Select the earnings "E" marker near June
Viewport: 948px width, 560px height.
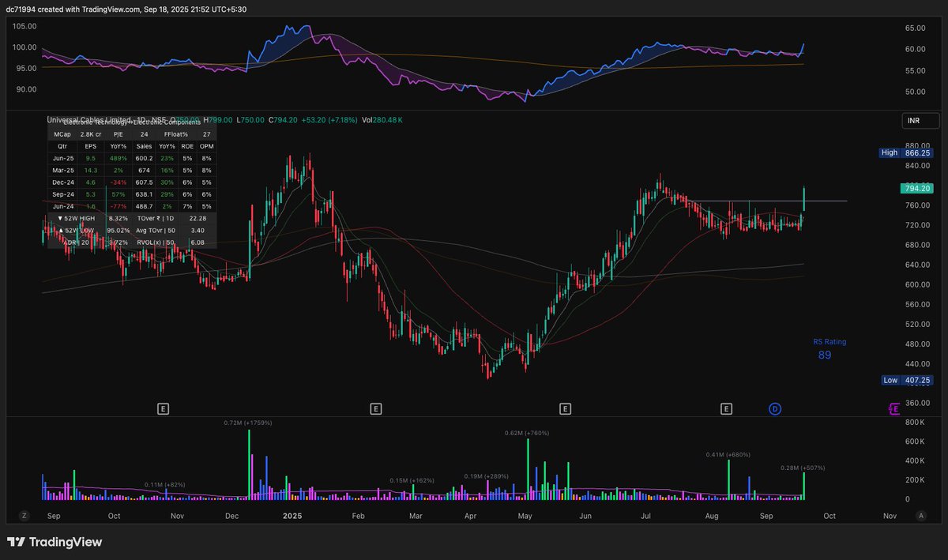coord(565,408)
